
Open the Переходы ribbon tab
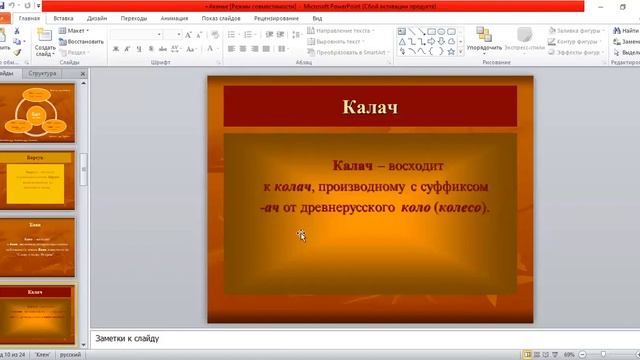[x=134, y=18]
